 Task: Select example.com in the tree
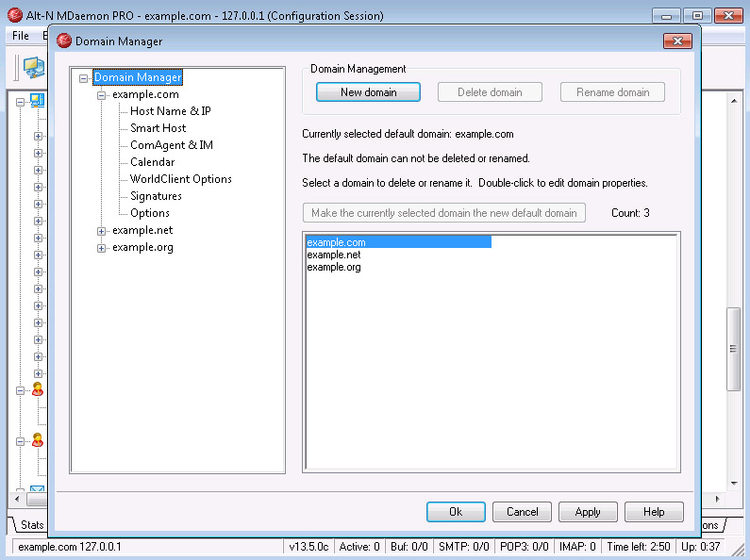(x=145, y=94)
